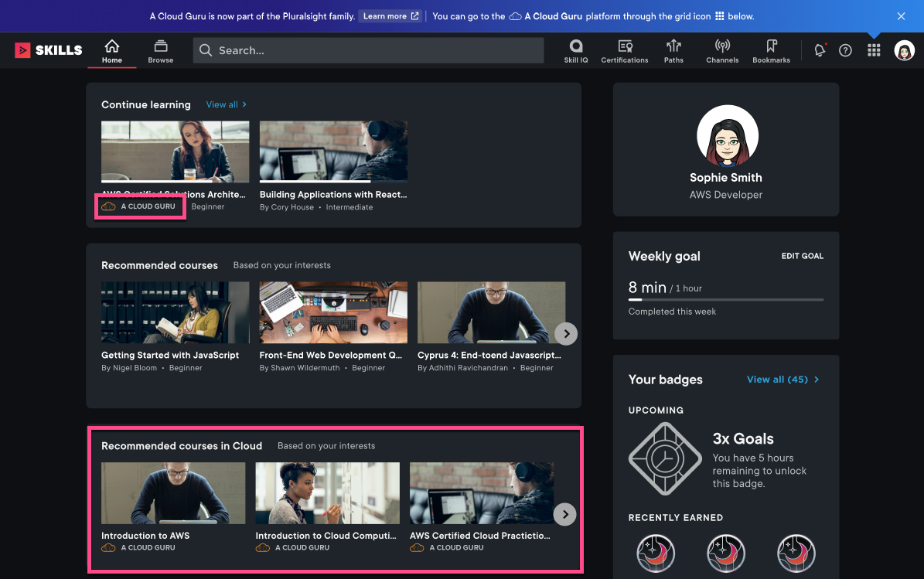This screenshot has width=924, height=579.
Task: Open the profile avatar menu in navbar
Action: (x=904, y=50)
